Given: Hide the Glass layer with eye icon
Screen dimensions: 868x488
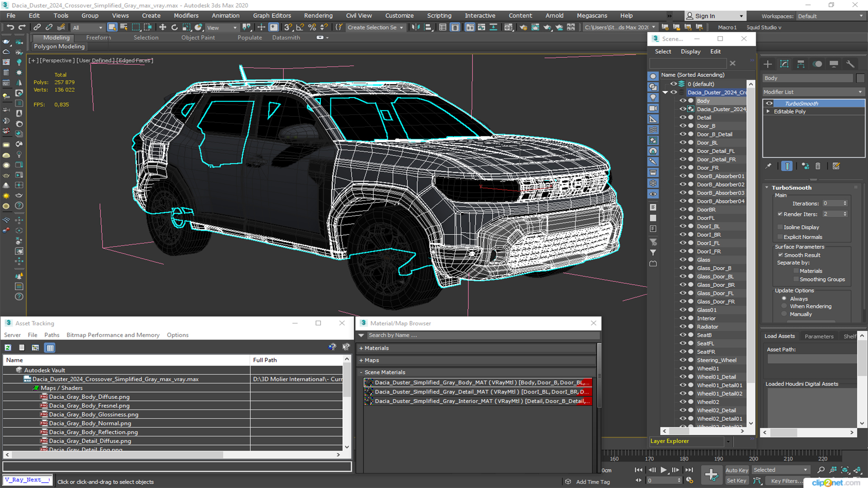Looking at the screenshot, I should click(683, 260).
